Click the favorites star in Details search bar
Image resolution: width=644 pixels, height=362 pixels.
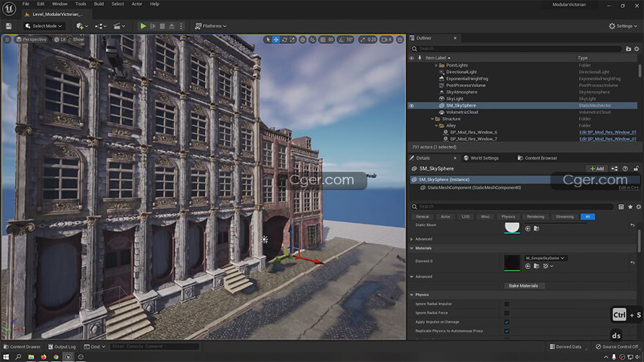coord(629,207)
